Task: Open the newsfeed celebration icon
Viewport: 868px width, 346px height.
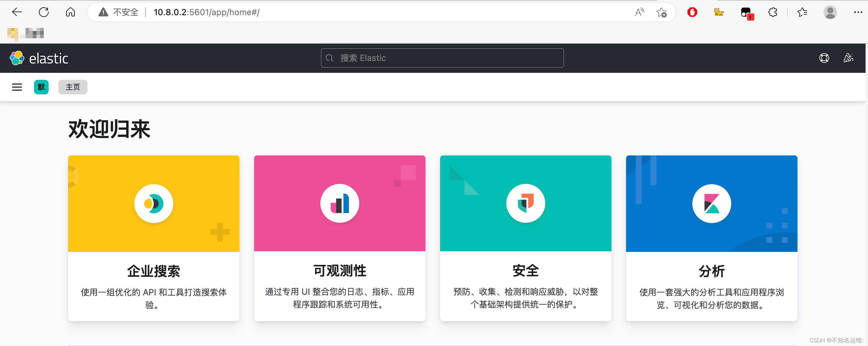Action: (x=848, y=58)
